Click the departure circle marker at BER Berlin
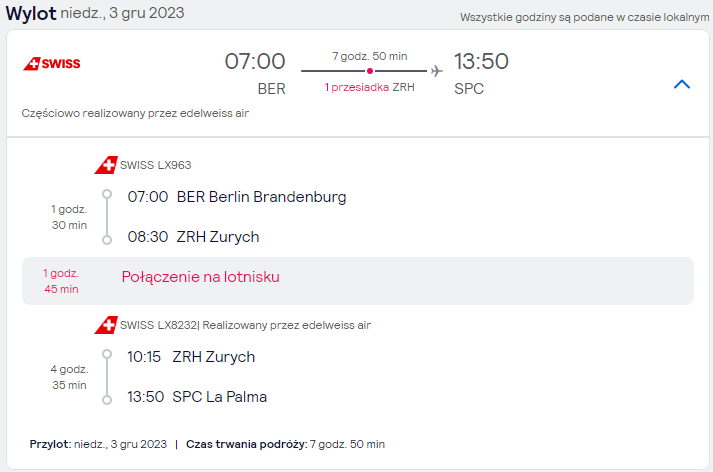Screen dimensions: 713x472 [x=107, y=195]
